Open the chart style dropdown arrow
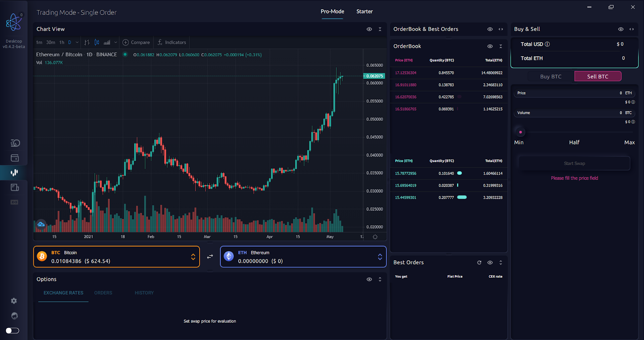 (x=116, y=42)
